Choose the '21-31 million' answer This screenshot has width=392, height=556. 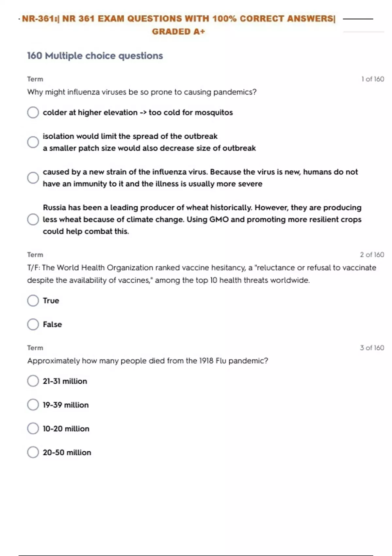33,381
